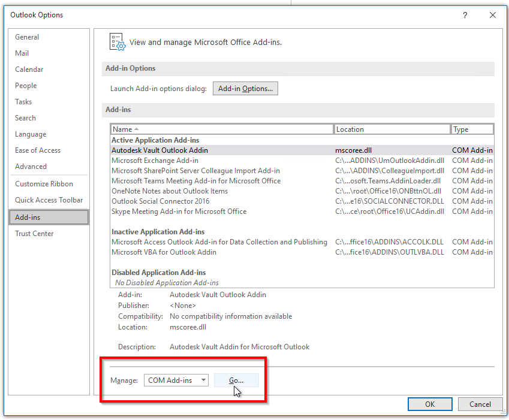This screenshot has height=420, width=509.
Task: Open Trust Center settings
Action: (x=34, y=234)
